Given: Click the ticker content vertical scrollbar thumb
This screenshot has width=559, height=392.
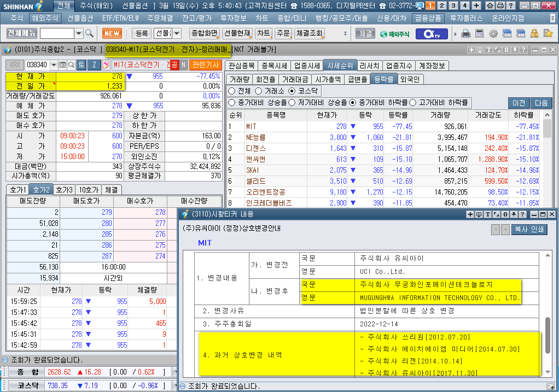Looking at the screenshot, I should (548, 336).
